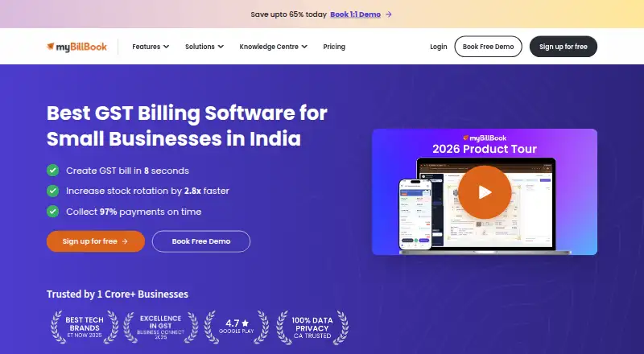Click the Excellence in GST award badge

[x=160, y=327]
